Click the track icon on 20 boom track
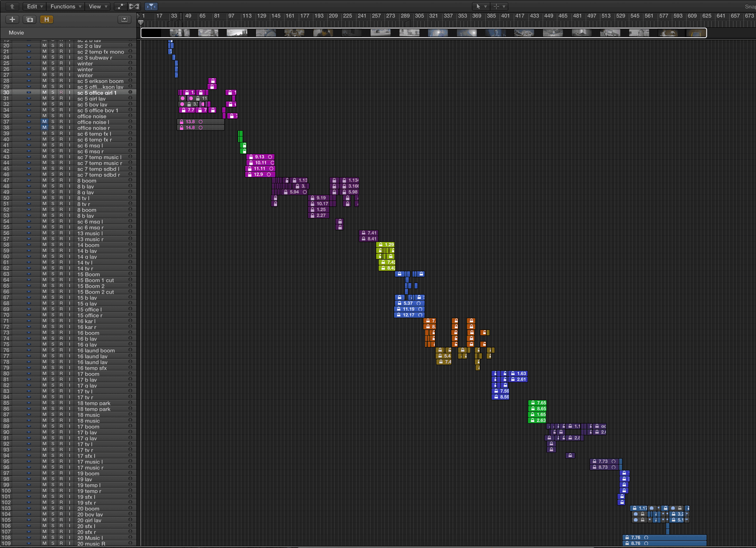 click(x=29, y=508)
